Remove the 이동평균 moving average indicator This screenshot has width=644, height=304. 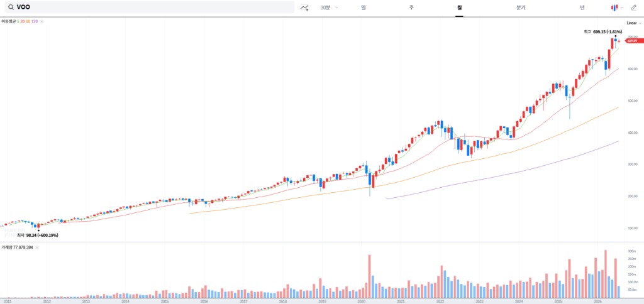(42, 21)
